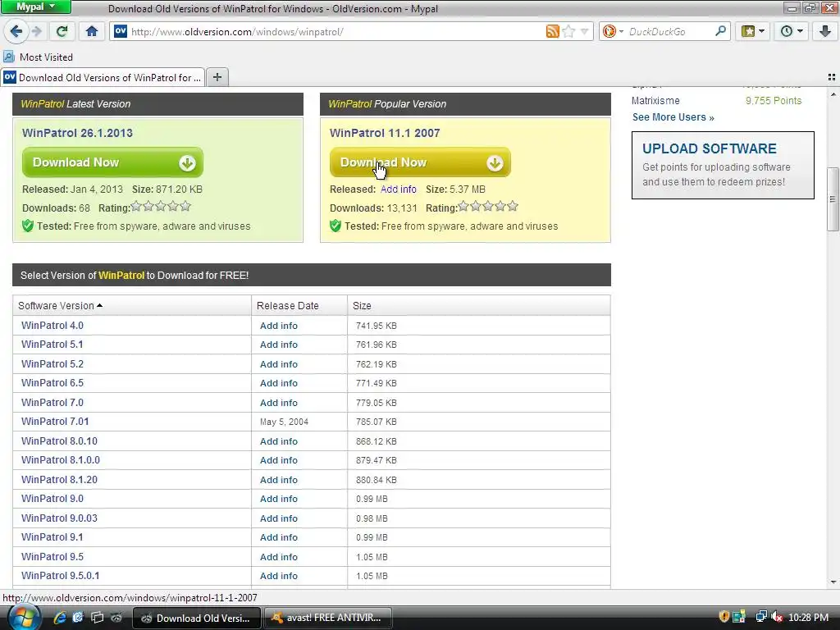Screen dimensions: 840x630
Task: Select the Download Old Versions tab
Action: coord(103,78)
